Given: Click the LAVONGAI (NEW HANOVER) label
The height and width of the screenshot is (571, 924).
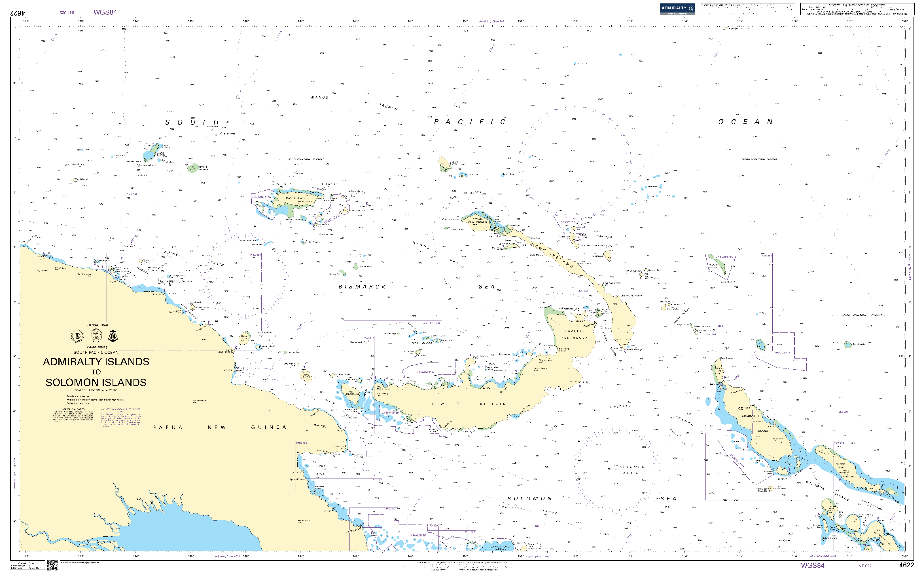Looking at the screenshot, I should tap(477, 221).
